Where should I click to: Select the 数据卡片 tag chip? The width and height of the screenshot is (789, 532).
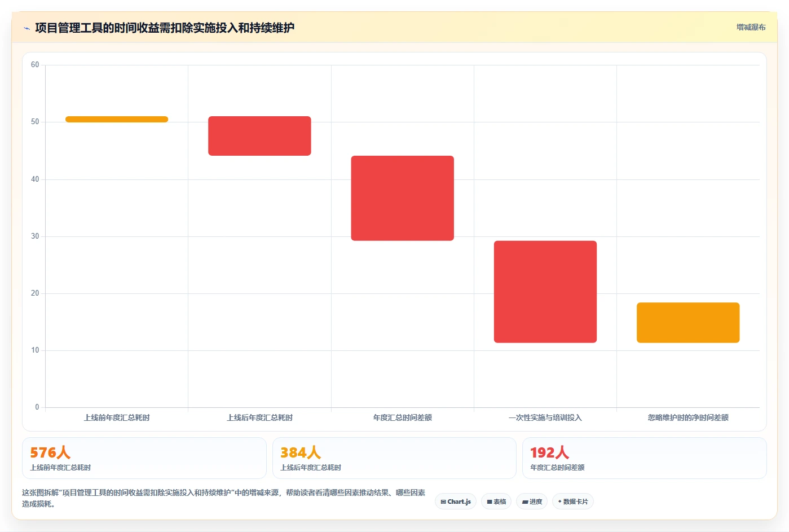pos(573,502)
